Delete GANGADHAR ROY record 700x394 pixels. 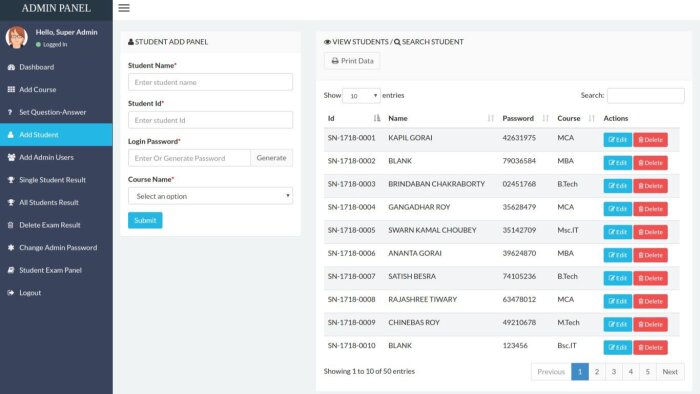(x=650, y=209)
